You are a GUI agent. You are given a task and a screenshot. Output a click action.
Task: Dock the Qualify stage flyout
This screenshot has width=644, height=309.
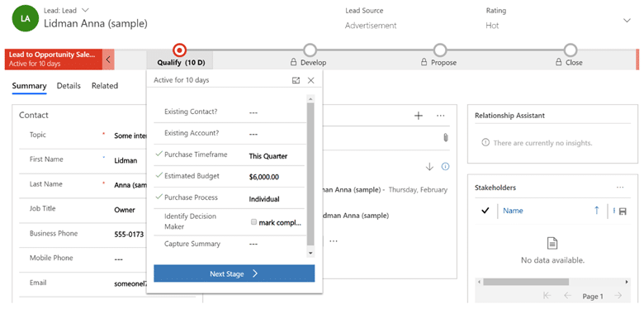tap(296, 80)
